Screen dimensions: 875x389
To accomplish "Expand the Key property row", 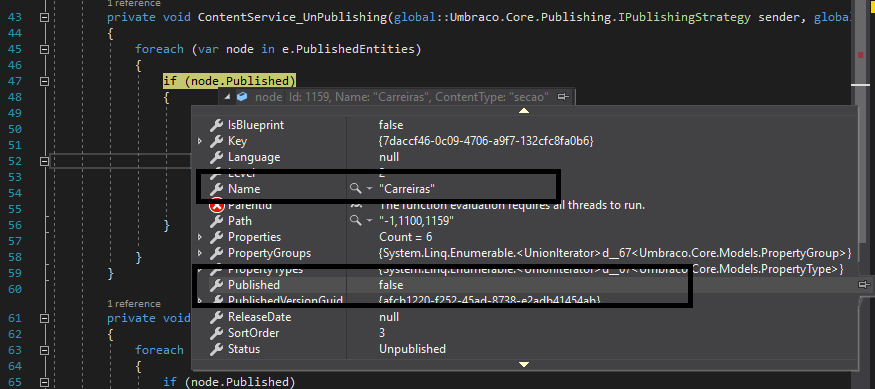I will point(200,141).
